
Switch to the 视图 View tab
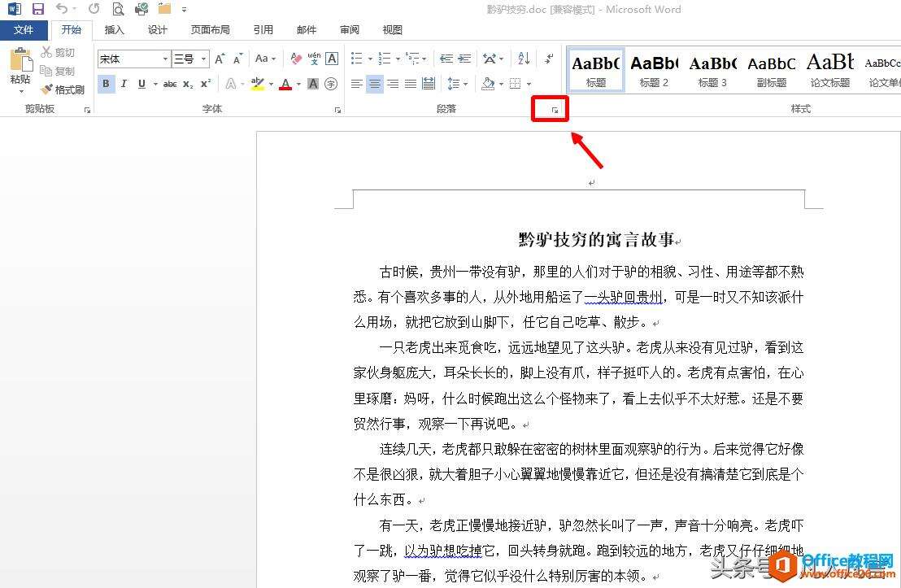[x=392, y=30]
